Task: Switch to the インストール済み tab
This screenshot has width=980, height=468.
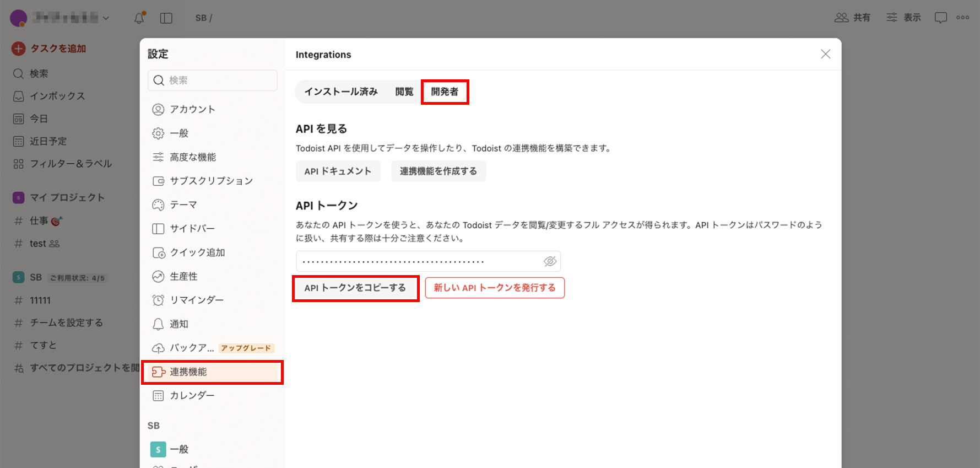Action: click(341, 92)
